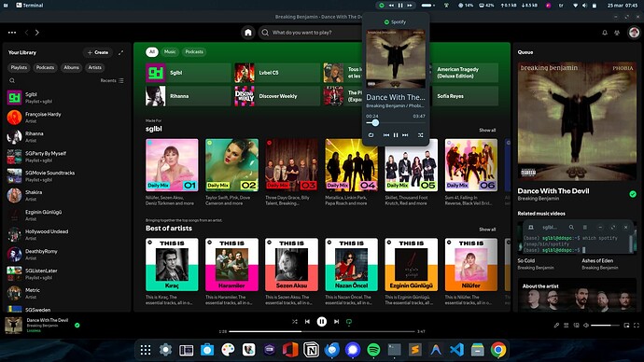The height and width of the screenshot is (362, 644).
Task: Toggle saved checkmark in now playing bar
Action: 77,325
